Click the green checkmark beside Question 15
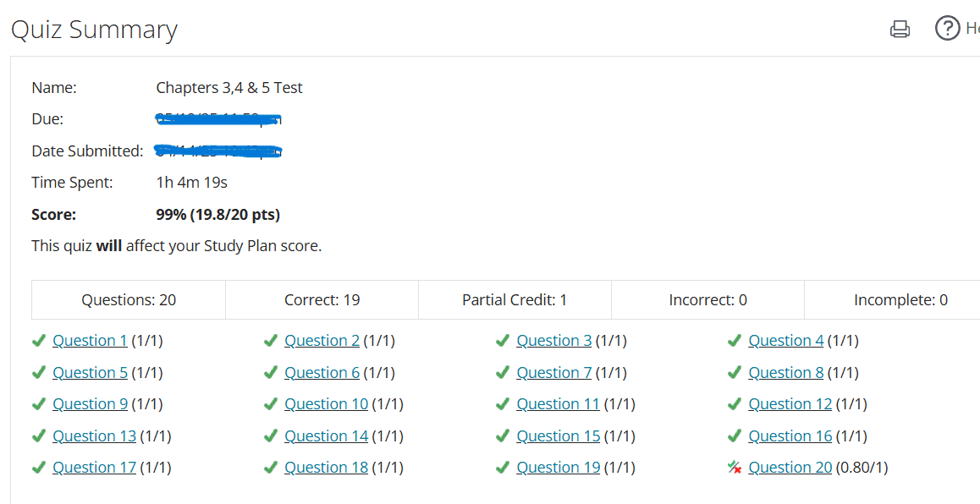This screenshot has width=980, height=504. [x=503, y=436]
